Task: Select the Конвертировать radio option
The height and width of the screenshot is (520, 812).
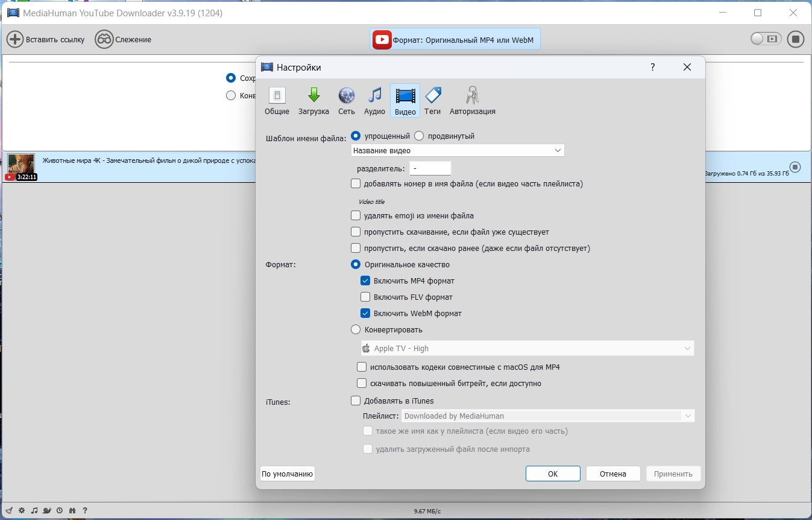Action: (x=356, y=330)
